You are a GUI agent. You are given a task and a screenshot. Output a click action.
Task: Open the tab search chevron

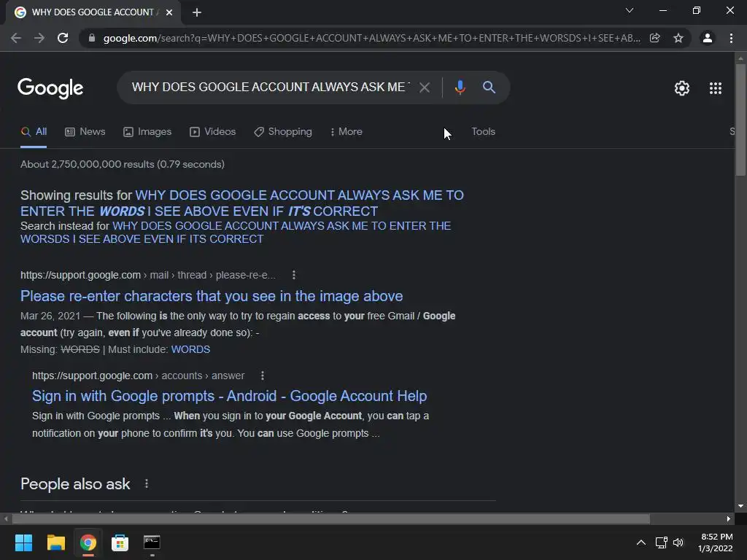coord(630,10)
